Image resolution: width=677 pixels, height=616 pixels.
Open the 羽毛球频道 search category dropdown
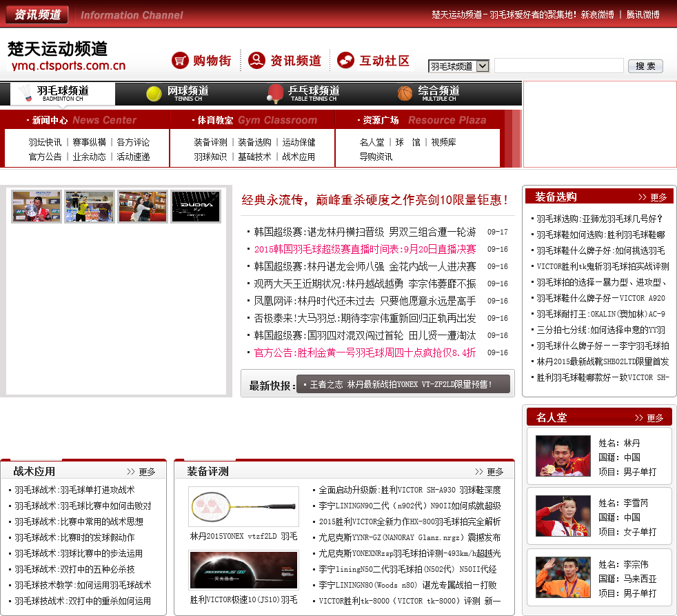coord(458,66)
